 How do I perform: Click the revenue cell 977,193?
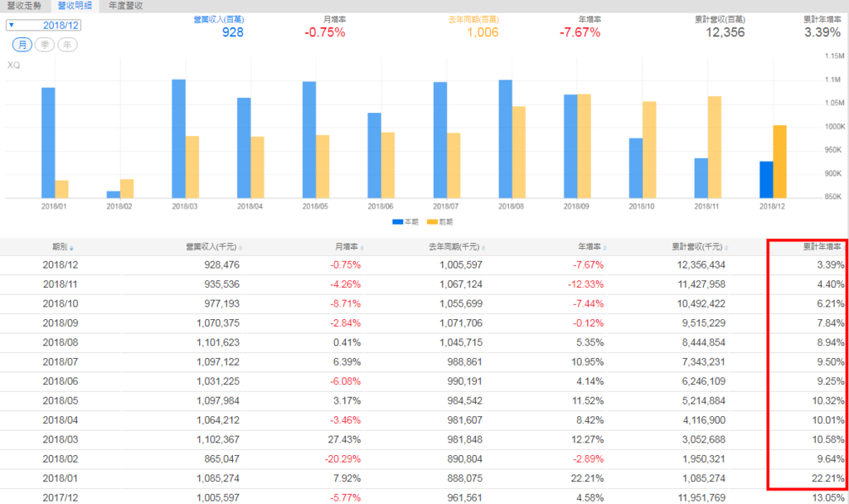221,304
